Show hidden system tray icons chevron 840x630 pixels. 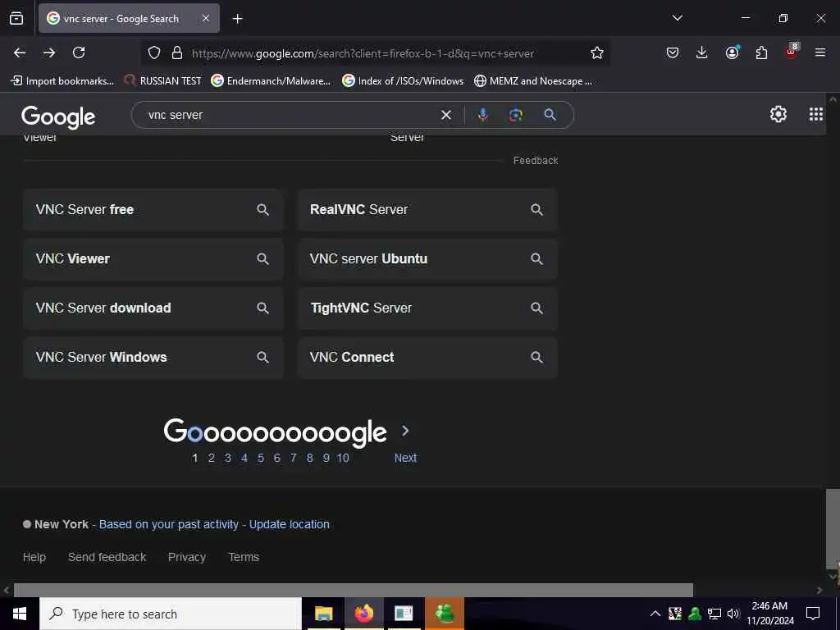pos(655,614)
